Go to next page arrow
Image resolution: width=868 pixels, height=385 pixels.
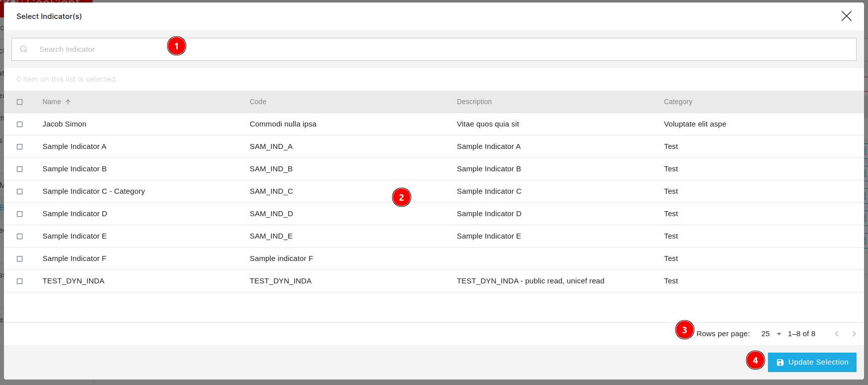(854, 334)
